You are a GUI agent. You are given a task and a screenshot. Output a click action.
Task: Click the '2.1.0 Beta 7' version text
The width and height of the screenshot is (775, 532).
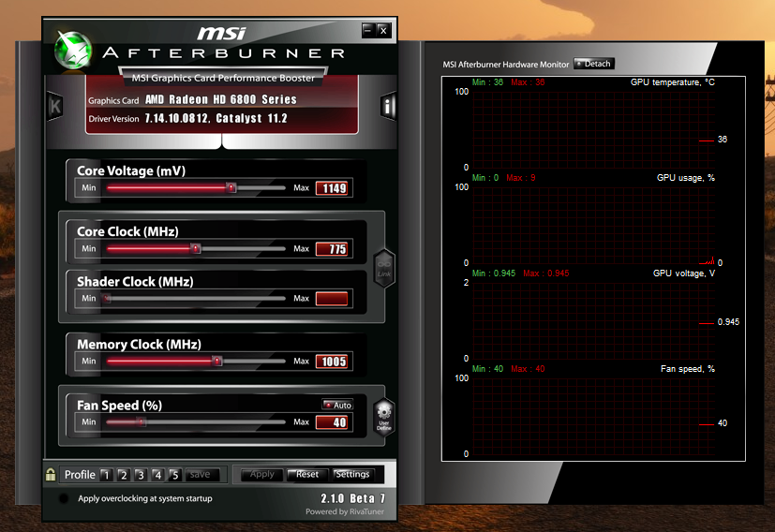tap(353, 498)
